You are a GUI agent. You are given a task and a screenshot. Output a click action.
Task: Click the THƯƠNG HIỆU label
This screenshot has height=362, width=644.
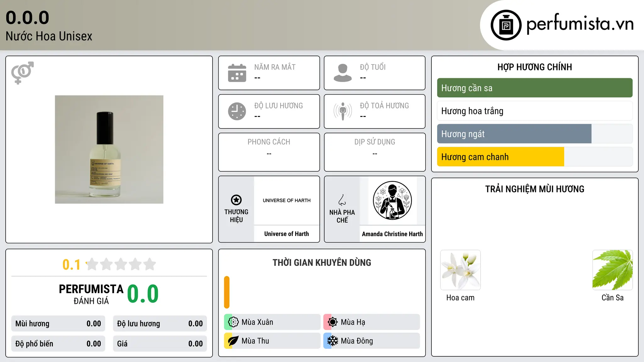(236, 216)
